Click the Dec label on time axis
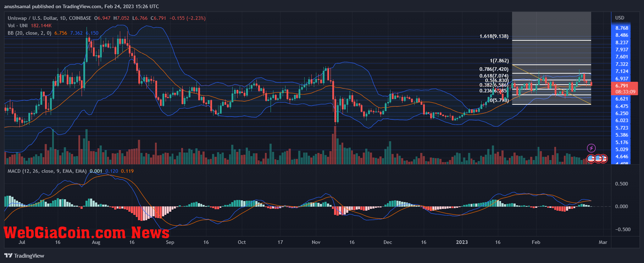 point(388,242)
